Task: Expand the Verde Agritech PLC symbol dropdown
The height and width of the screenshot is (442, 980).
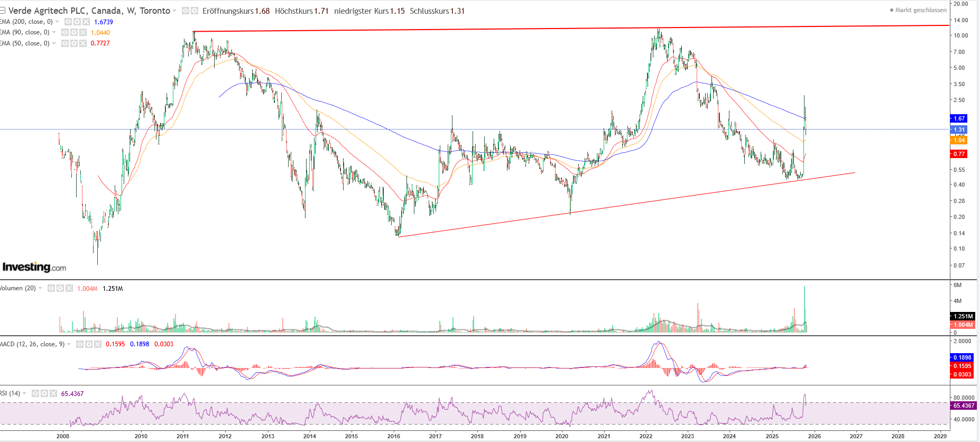Action: click(x=174, y=11)
